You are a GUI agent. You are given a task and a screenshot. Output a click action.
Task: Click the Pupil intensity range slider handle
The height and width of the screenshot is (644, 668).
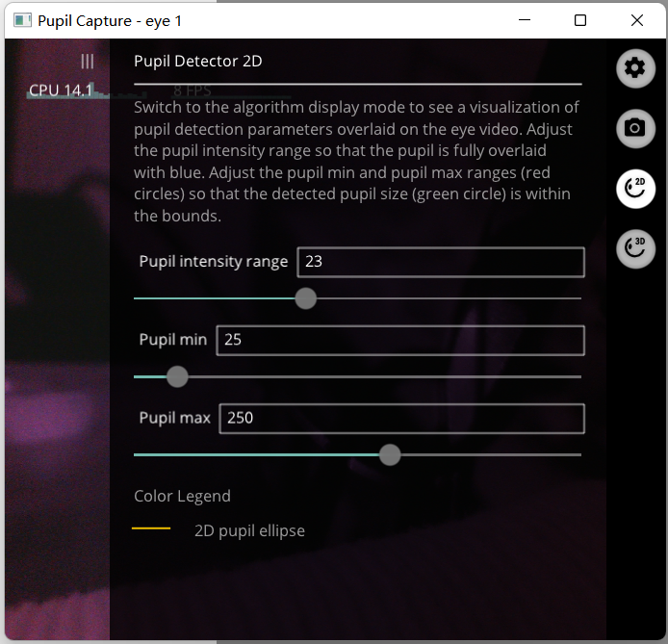[x=305, y=298]
